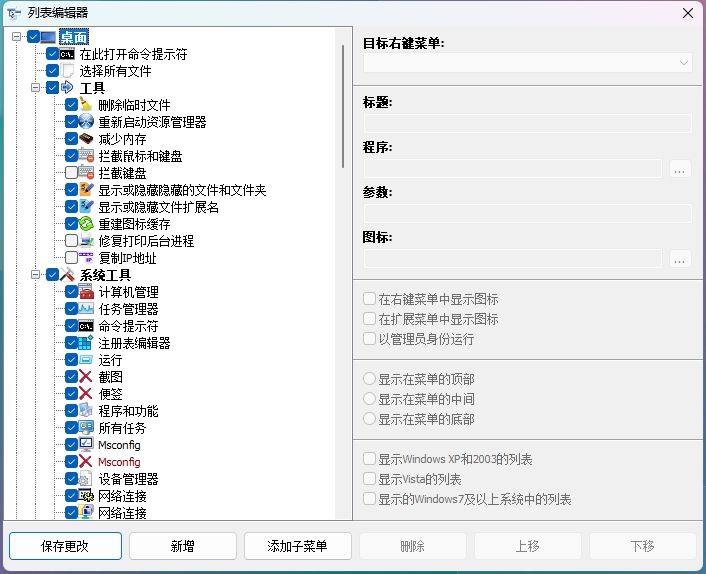
Task: Click the browse button beside 图标 field
Action: point(680,258)
